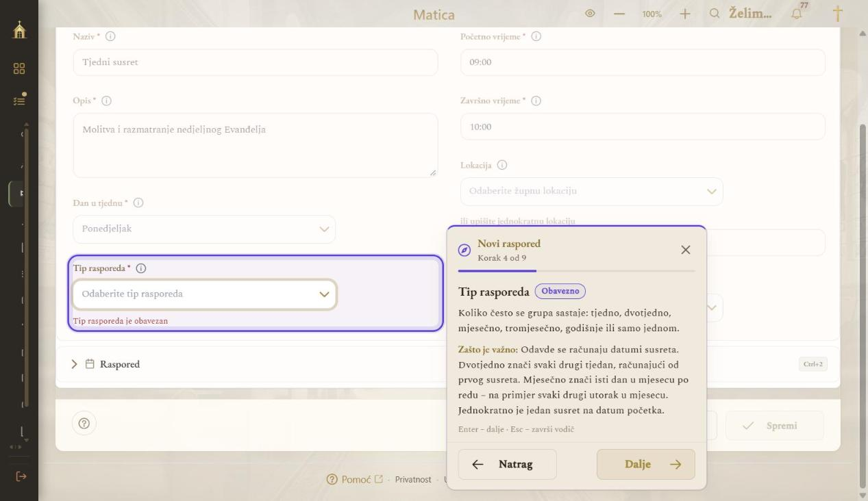Click info icon beside Lokacija label
868x501 pixels.
[x=502, y=165]
